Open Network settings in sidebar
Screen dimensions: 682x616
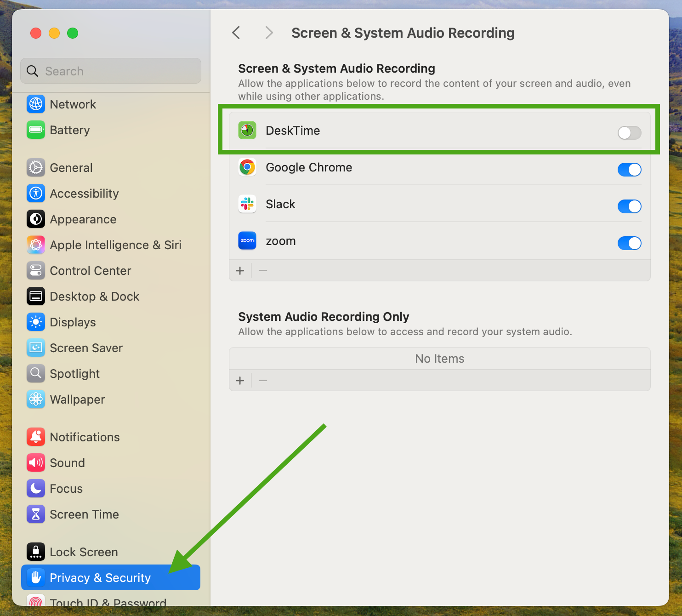coord(73,104)
